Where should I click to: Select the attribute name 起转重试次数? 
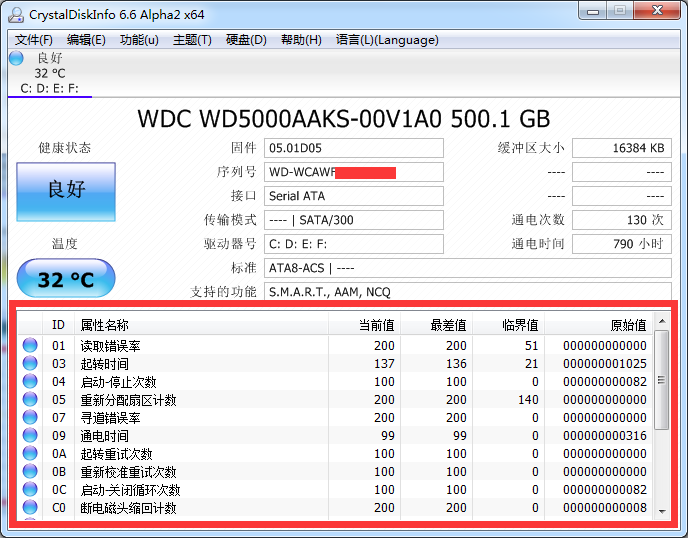[x=116, y=454]
